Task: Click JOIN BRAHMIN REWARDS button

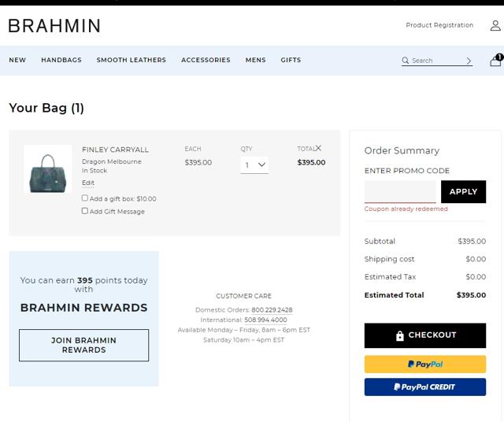Action: tap(84, 345)
